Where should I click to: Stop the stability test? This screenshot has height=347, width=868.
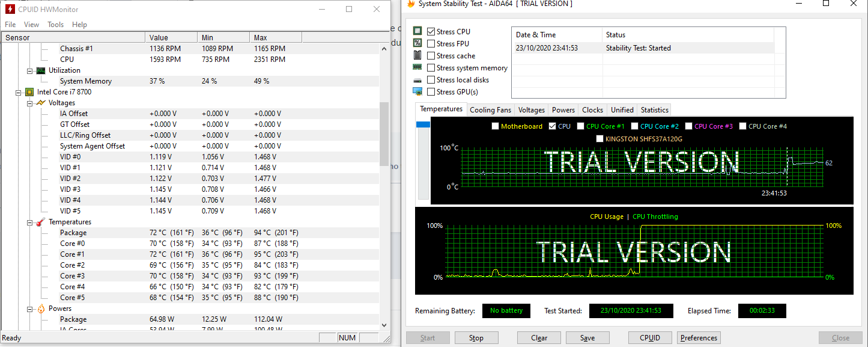click(x=476, y=338)
